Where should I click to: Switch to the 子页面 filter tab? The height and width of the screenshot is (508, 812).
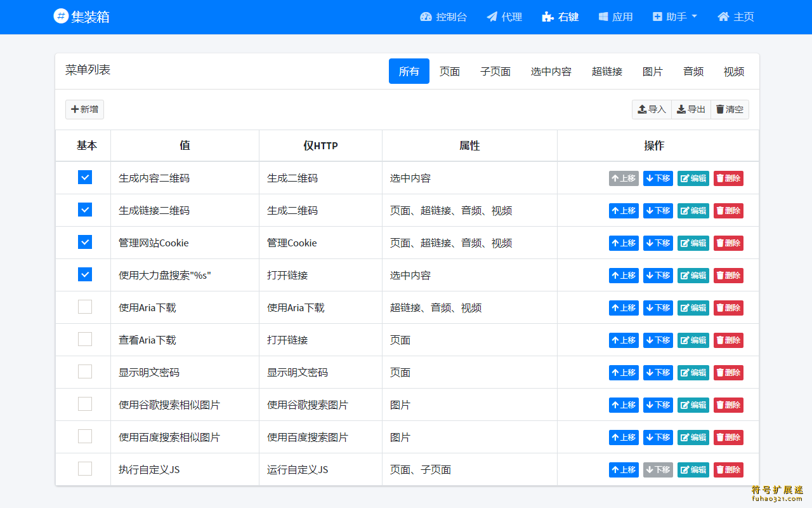click(495, 71)
